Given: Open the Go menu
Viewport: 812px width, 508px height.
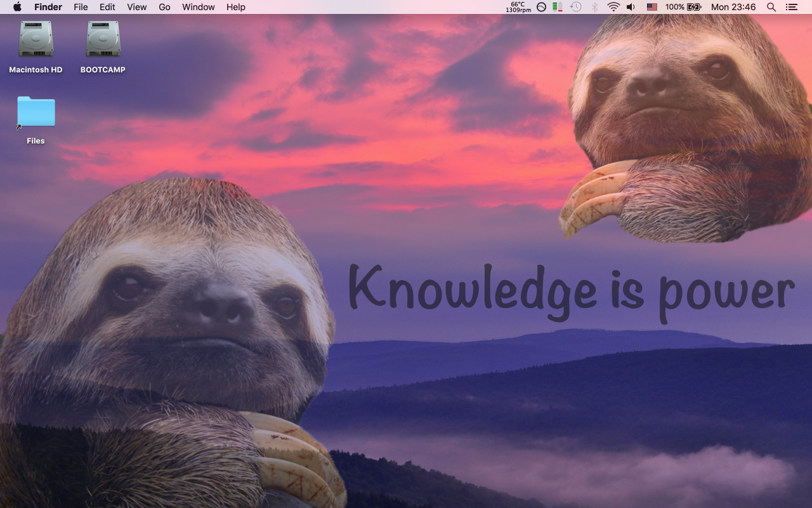Looking at the screenshot, I should point(164,7).
